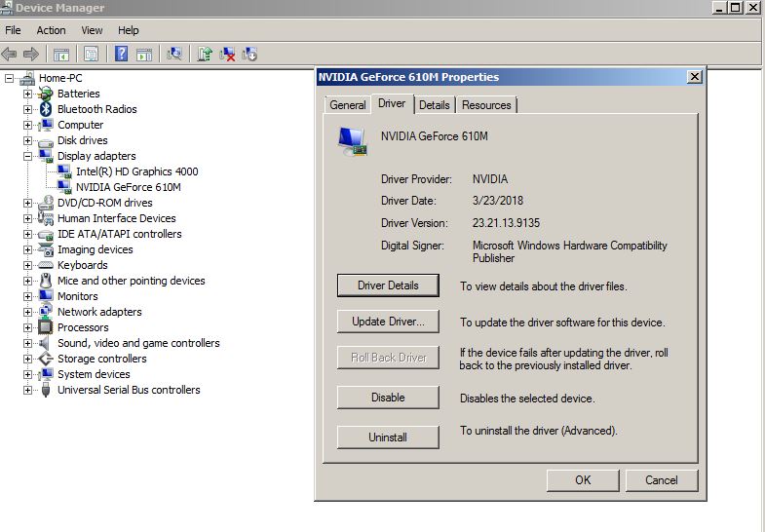Image resolution: width=765 pixels, height=532 pixels.
Task: Click the Intel(R) HD Graphics 4000 device icon
Action: (64, 171)
